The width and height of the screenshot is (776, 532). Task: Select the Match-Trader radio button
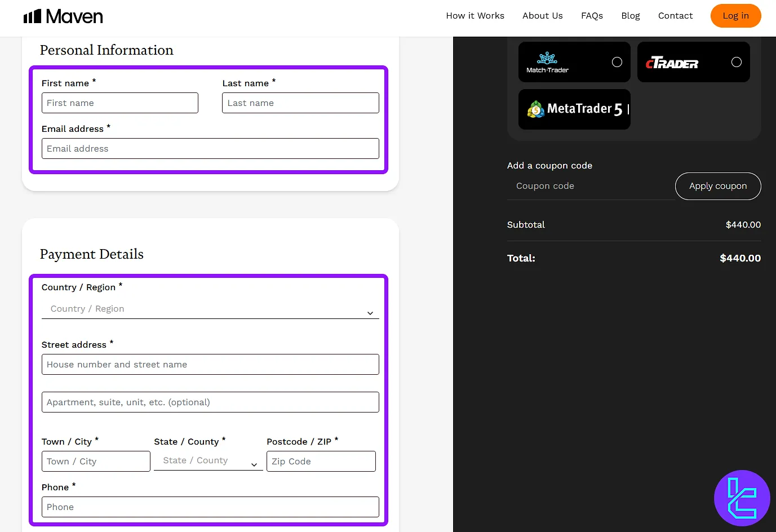point(617,62)
